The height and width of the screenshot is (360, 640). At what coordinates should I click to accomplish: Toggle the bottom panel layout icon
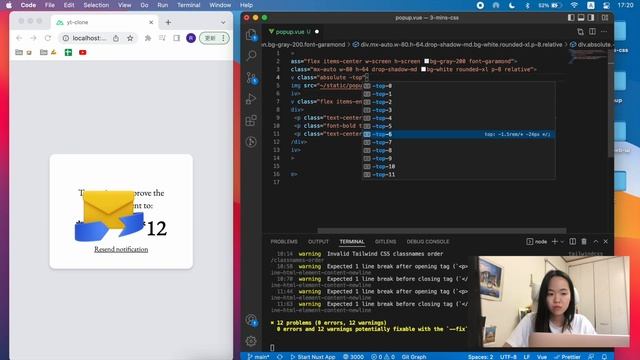pos(581,18)
